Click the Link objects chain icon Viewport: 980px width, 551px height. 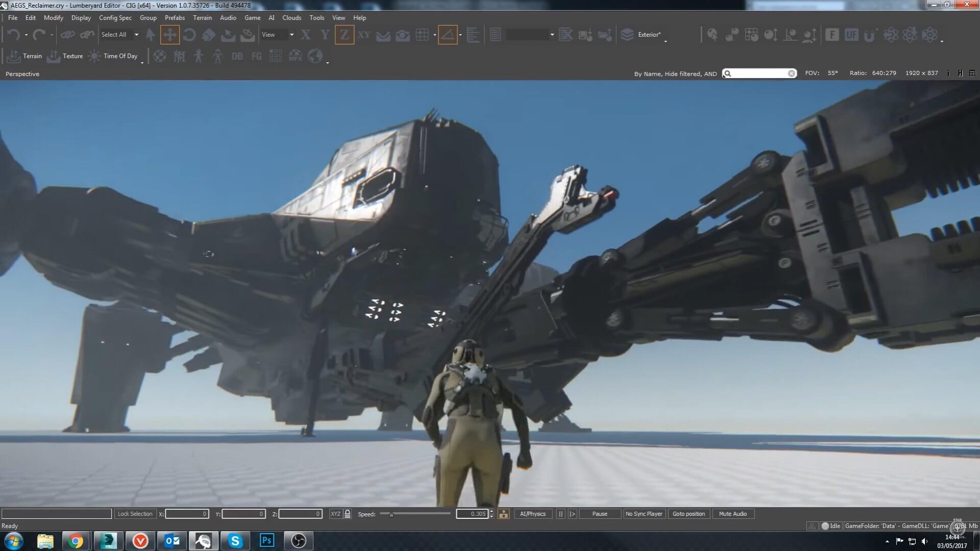[67, 35]
